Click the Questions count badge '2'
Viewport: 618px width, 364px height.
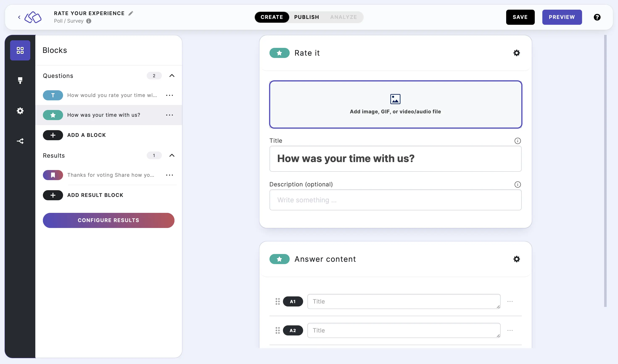[154, 76]
